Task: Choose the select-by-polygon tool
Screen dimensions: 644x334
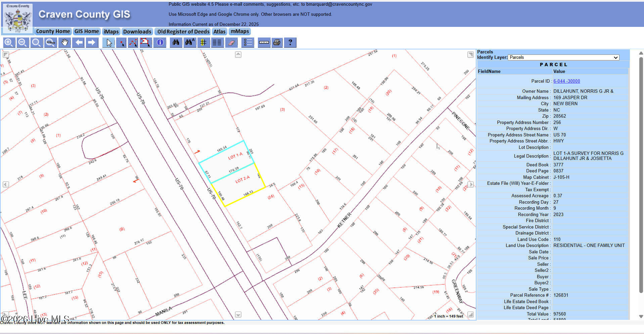Action: tap(145, 43)
